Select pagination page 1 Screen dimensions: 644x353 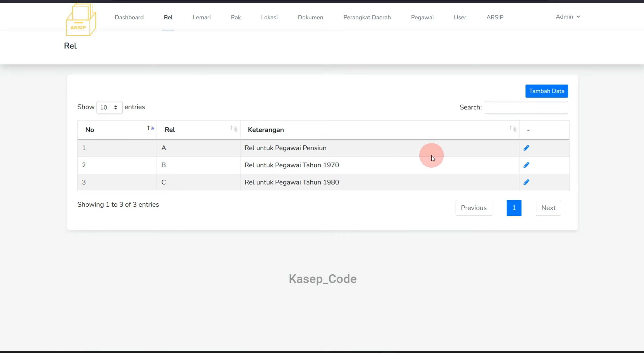[x=514, y=208]
